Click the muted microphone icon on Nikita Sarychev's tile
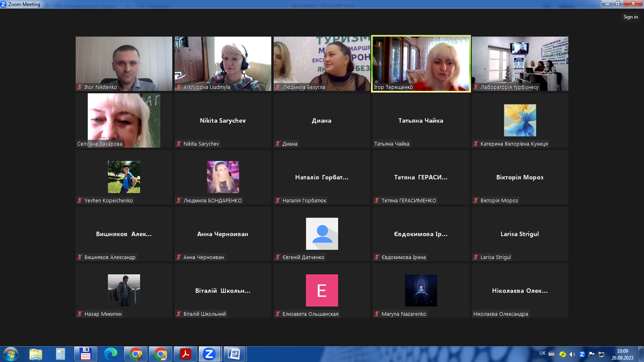The height and width of the screenshot is (362, 644). [179, 144]
